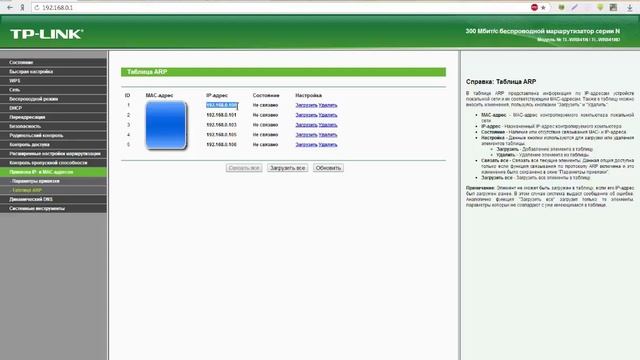Click IP address 192.168.0.103 in row 3
The width and height of the screenshot is (640, 360).
click(222, 125)
